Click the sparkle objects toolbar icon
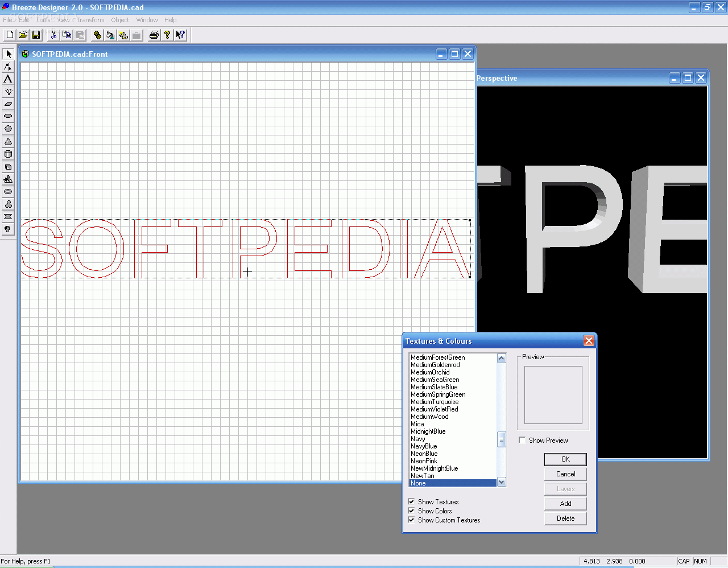Viewport: 728px width, 568px height. coord(123,35)
